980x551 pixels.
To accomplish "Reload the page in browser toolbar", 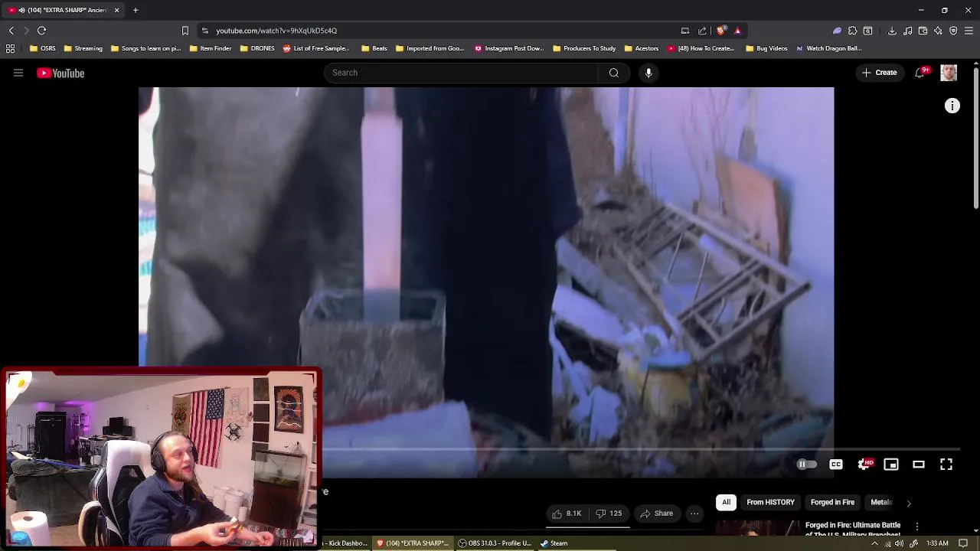I will 42,31.
